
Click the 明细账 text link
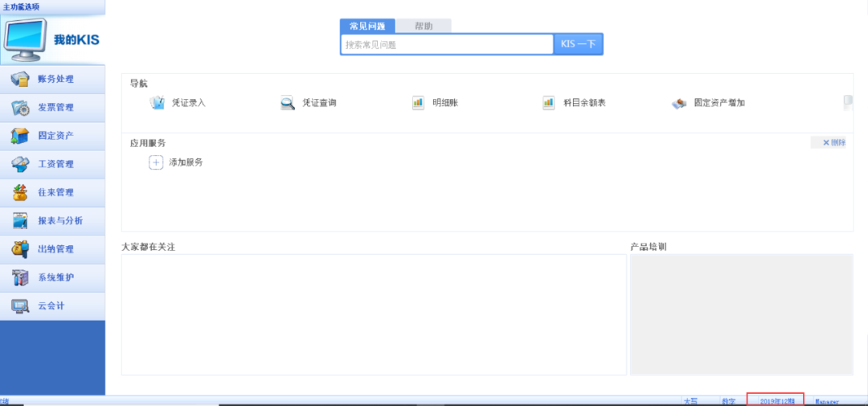coord(445,103)
